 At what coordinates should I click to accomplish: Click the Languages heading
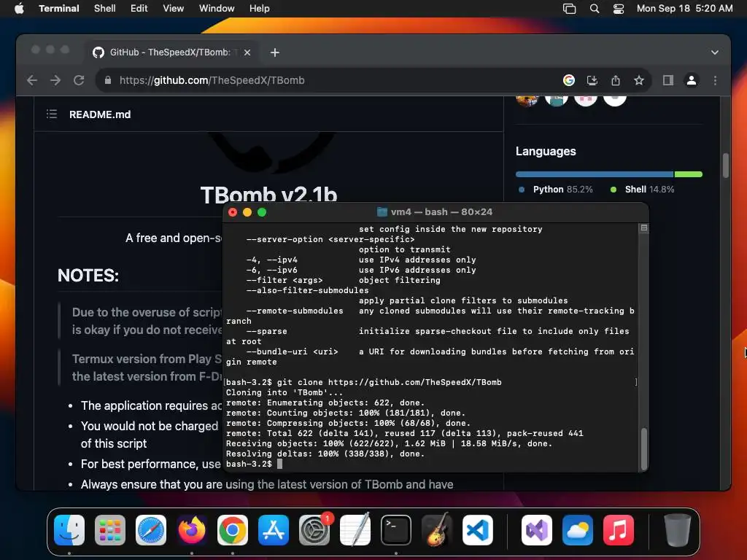pyautogui.click(x=546, y=152)
